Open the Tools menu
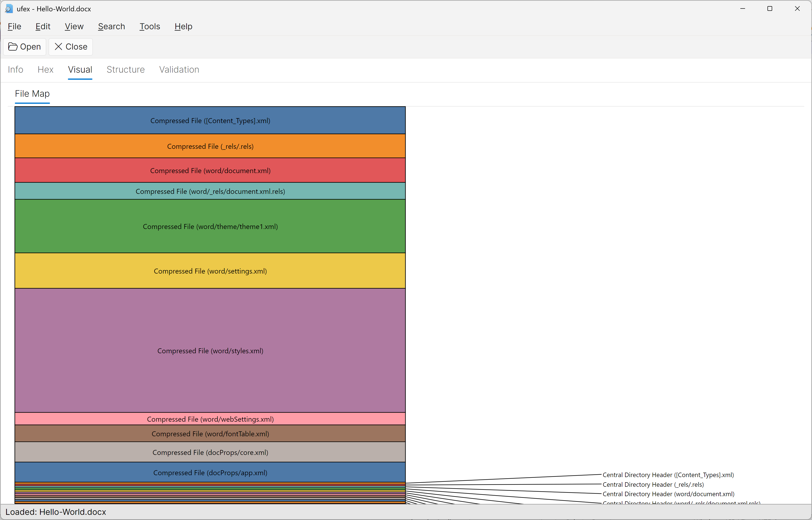This screenshot has width=812, height=520. point(149,26)
